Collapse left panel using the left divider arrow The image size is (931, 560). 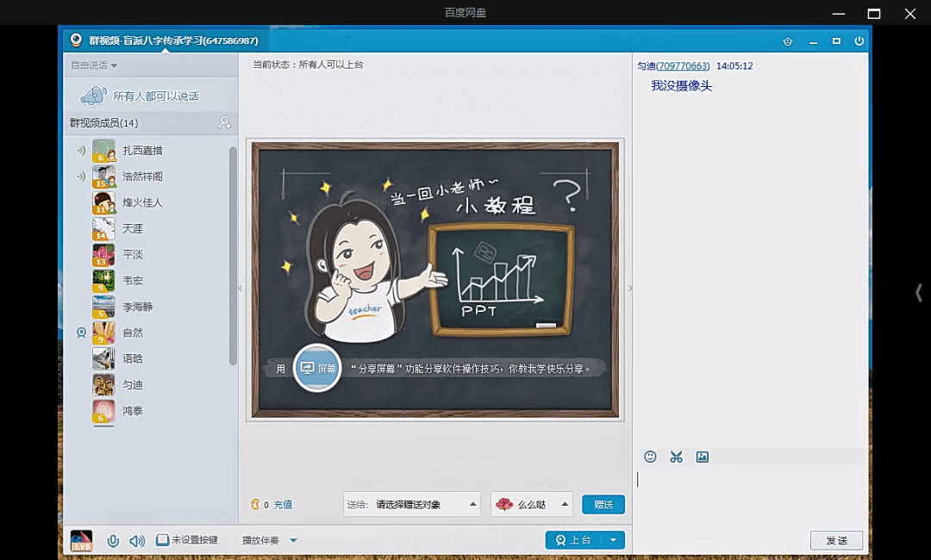click(x=241, y=288)
